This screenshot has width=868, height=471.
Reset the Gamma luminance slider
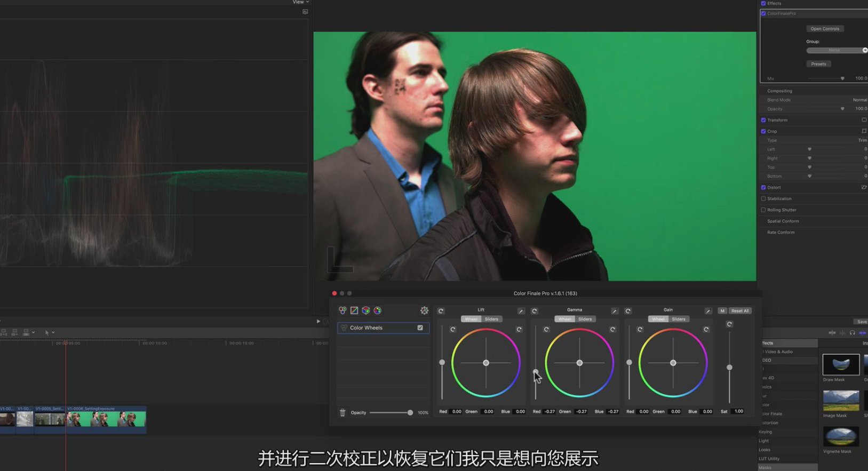point(546,329)
